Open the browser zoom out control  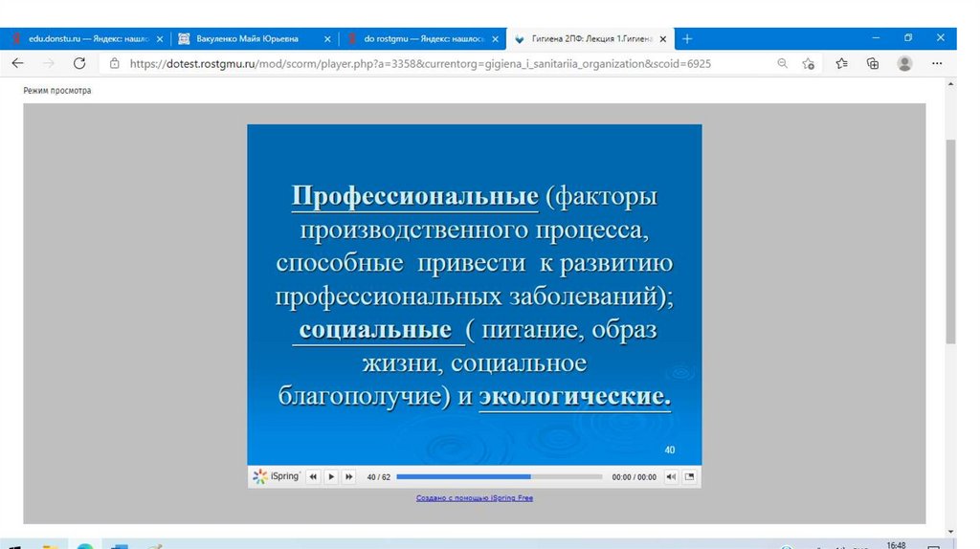pos(782,63)
